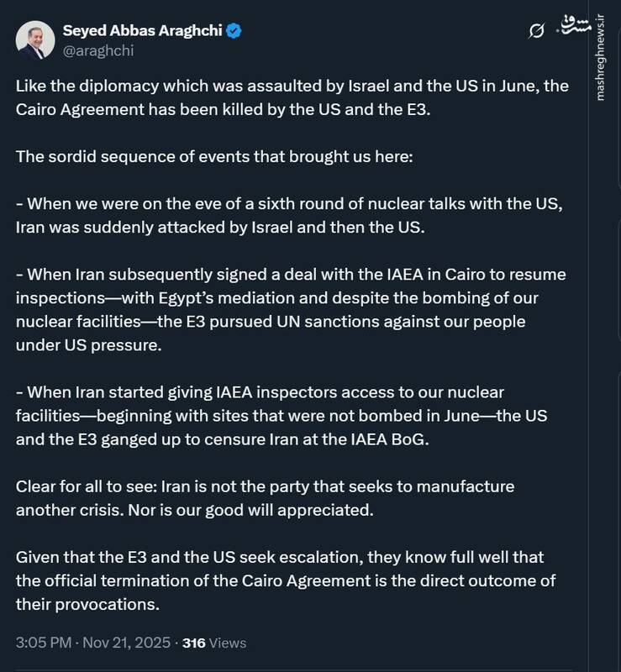This screenshot has width=621, height=672.
Task: Click the @araghchi handle
Action: [98, 50]
